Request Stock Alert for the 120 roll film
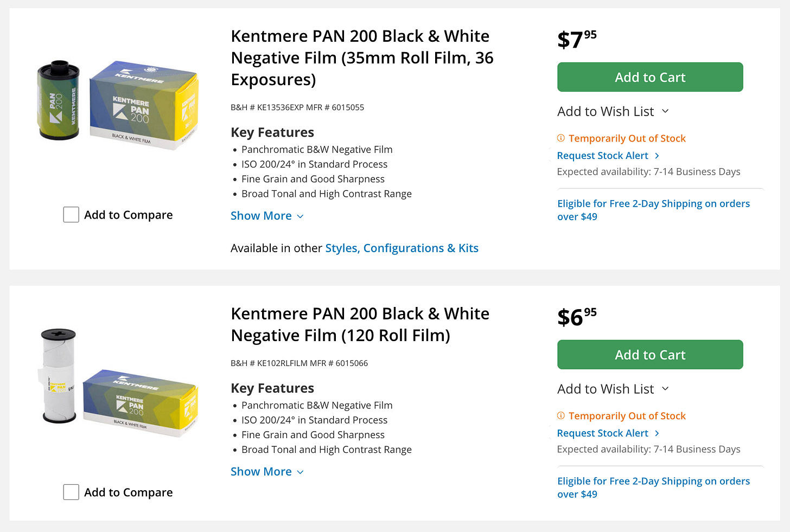The image size is (790, 532). [x=603, y=433]
